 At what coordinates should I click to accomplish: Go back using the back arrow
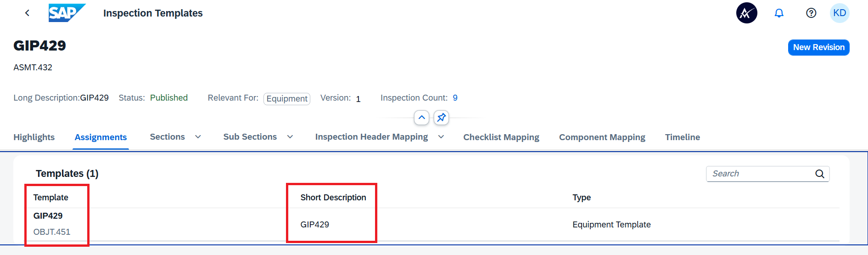coord(27,13)
